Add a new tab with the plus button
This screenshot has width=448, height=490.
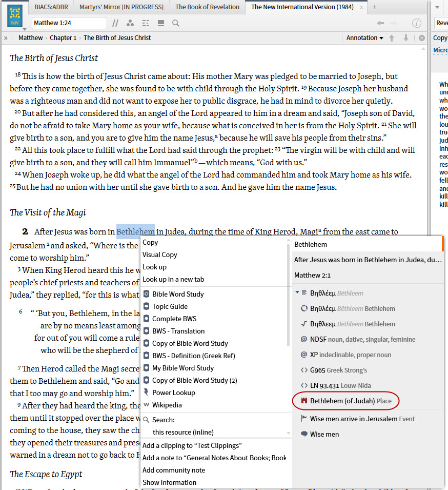[374, 7]
